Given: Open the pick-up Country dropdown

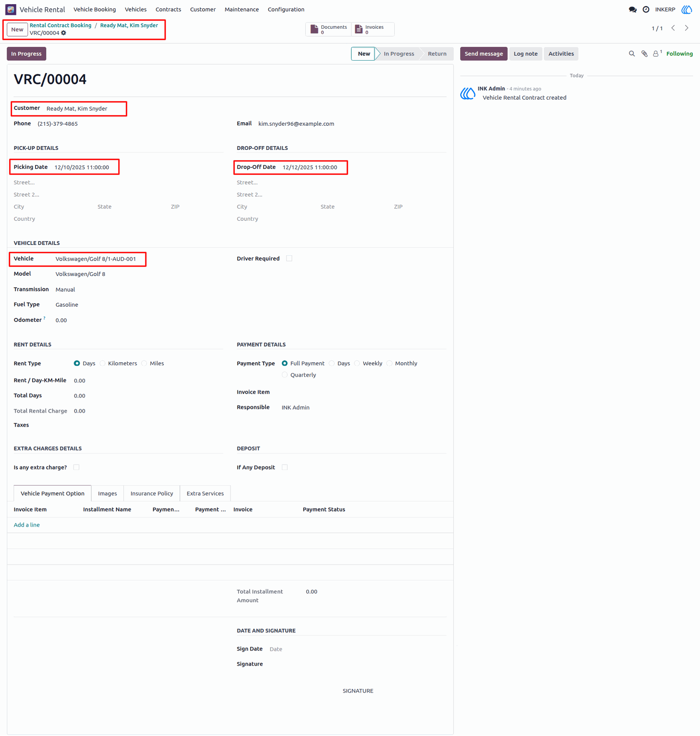Looking at the screenshot, I should pyautogui.click(x=118, y=219).
